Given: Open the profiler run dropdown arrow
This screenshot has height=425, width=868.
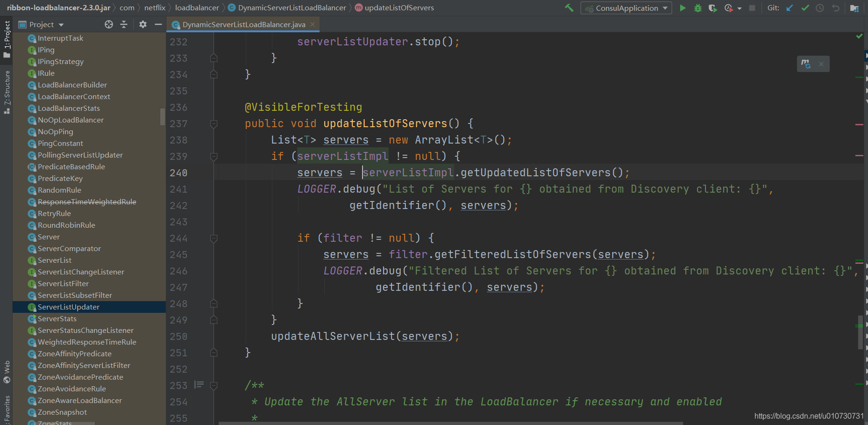Looking at the screenshot, I should 740,8.
